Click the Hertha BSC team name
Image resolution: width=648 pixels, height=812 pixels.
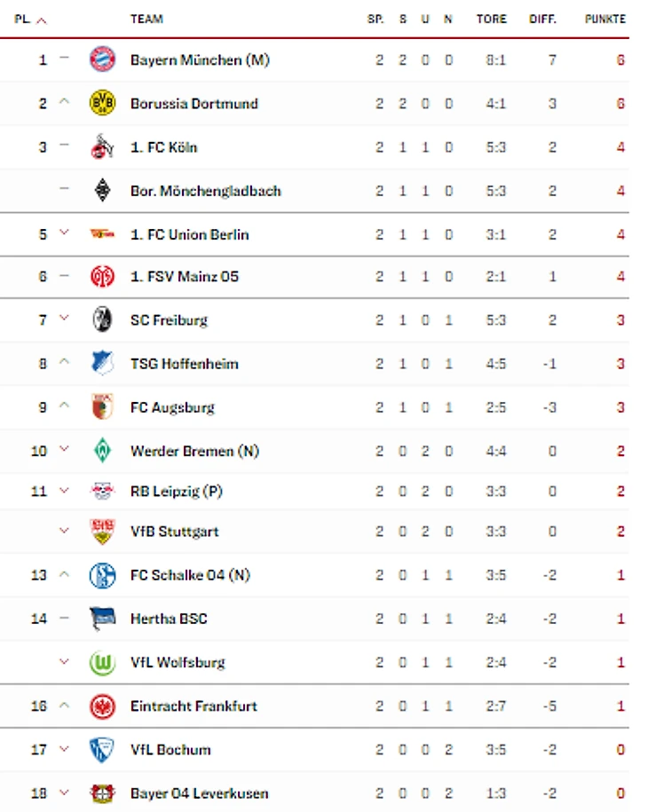pos(169,619)
